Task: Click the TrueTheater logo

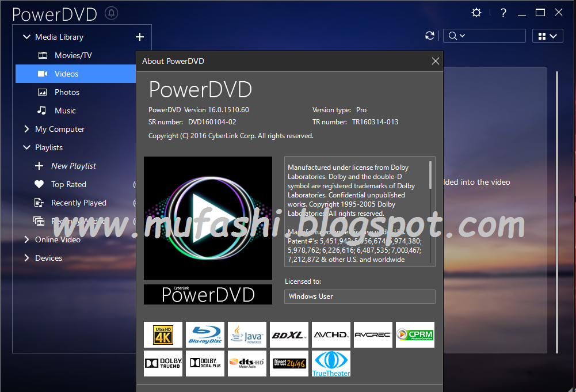Action: click(331, 363)
